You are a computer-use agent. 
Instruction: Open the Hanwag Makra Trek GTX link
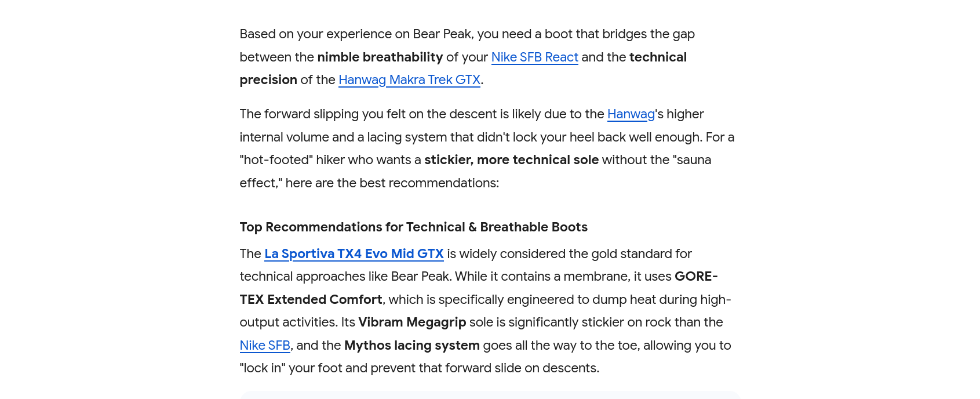(409, 80)
